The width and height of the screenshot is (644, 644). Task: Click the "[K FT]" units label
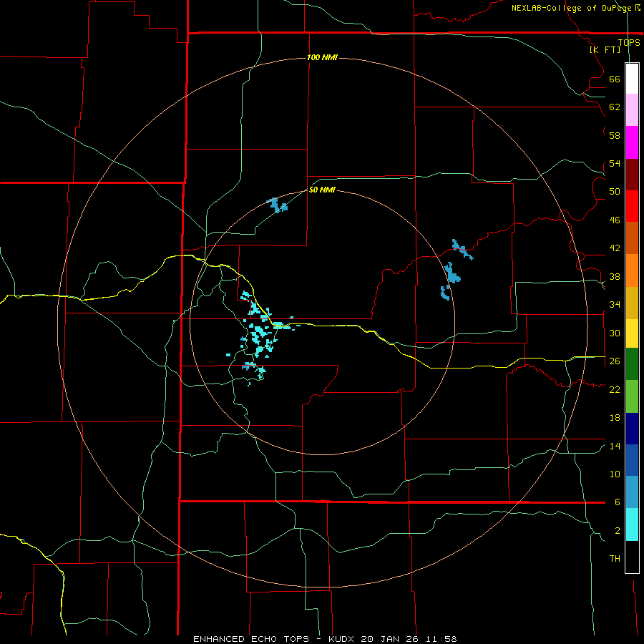pyautogui.click(x=605, y=49)
